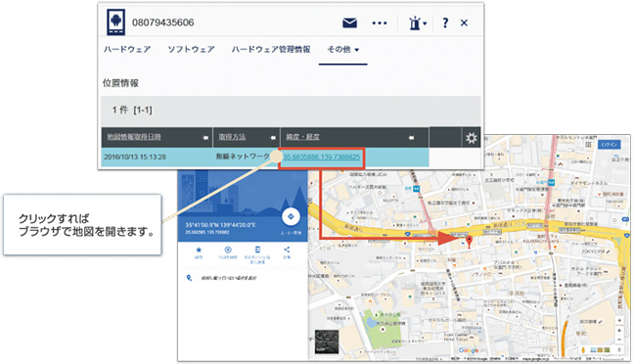Click the 35°41'00.9"N 139°44'20.0"E coordinates text
634x364 pixels.
tap(220, 225)
